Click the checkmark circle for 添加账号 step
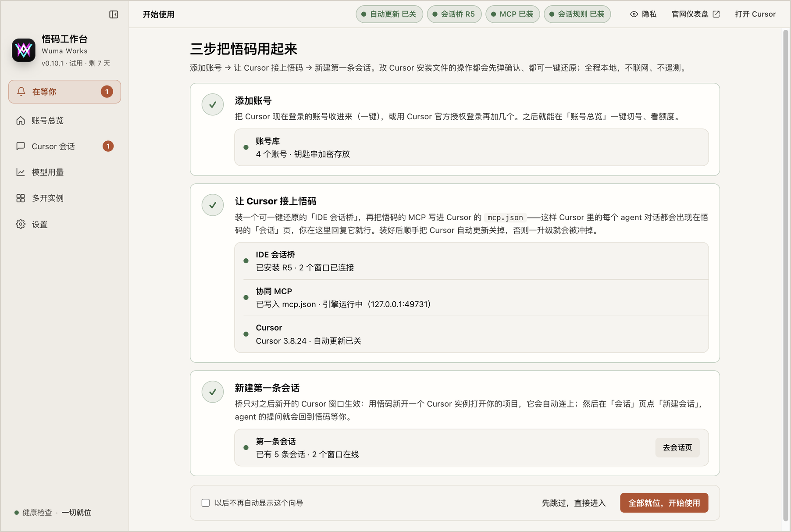Image resolution: width=791 pixels, height=532 pixels. coord(213,105)
